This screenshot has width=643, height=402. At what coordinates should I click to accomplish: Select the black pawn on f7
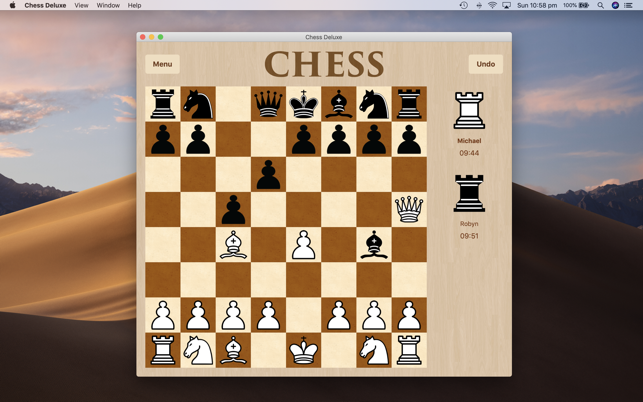point(339,139)
